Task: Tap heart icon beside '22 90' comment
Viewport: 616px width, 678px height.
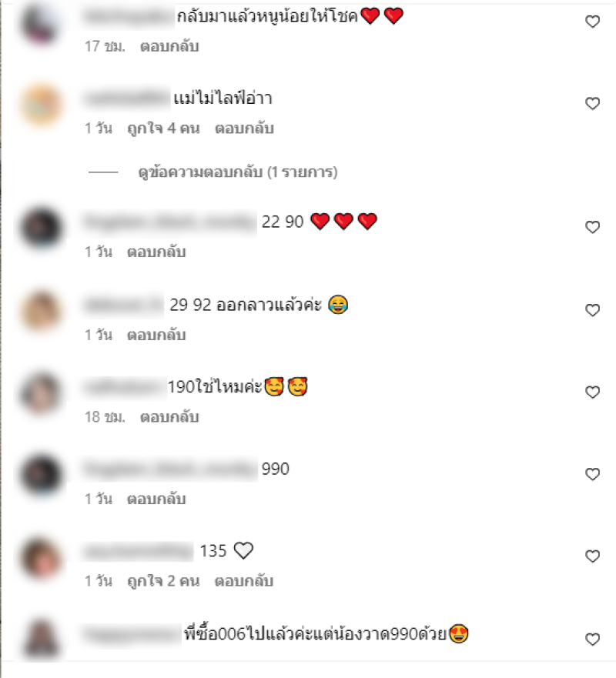Action: coord(592,227)
